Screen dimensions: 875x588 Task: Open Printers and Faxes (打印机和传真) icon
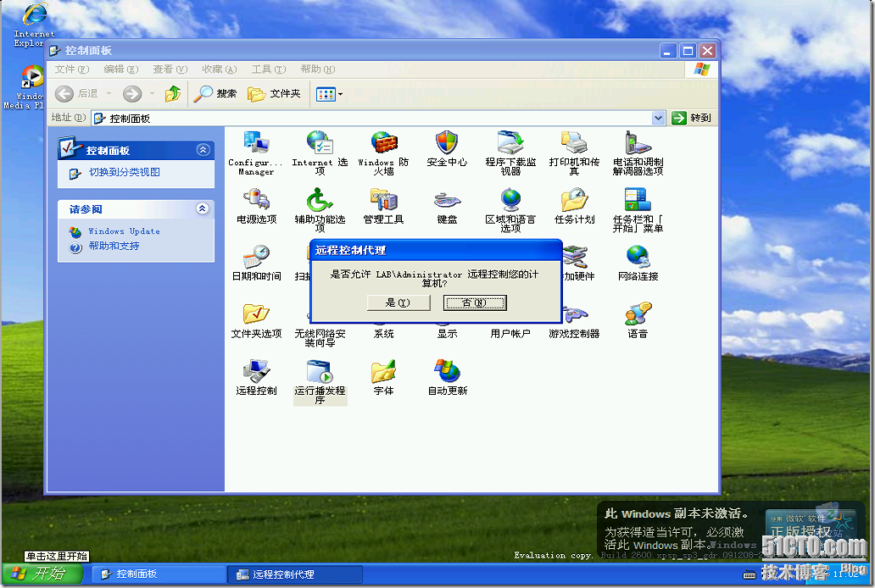click(574, 153)
